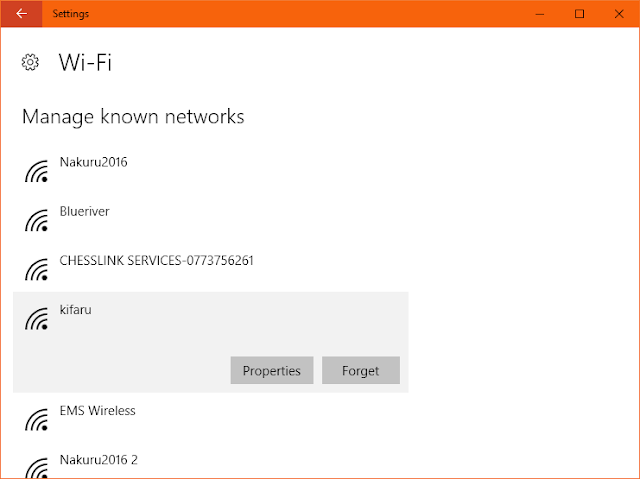Click the Wi-Fi page title

pyautogui.click(x=85, y=62)
